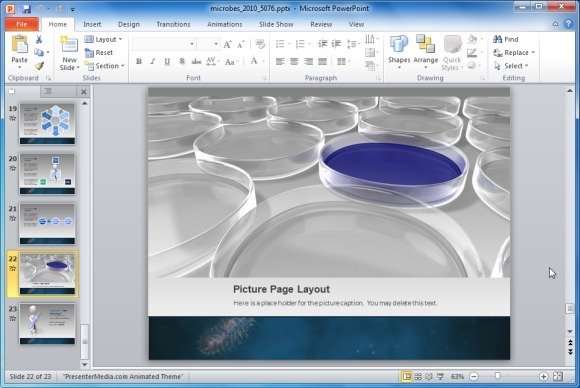The height and width of the screenshot is (388, 580).
Task: Toggle Underline formatting
Action: (167, 61)
